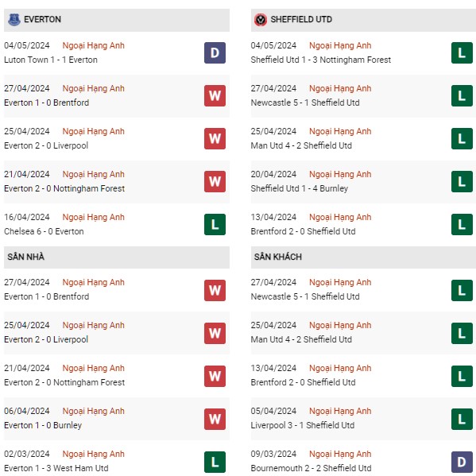Screen dimensions: 476x476
Task: Click the L badge for Sheffield Utd 1-4 Burnley
Action: click(462, 181)
